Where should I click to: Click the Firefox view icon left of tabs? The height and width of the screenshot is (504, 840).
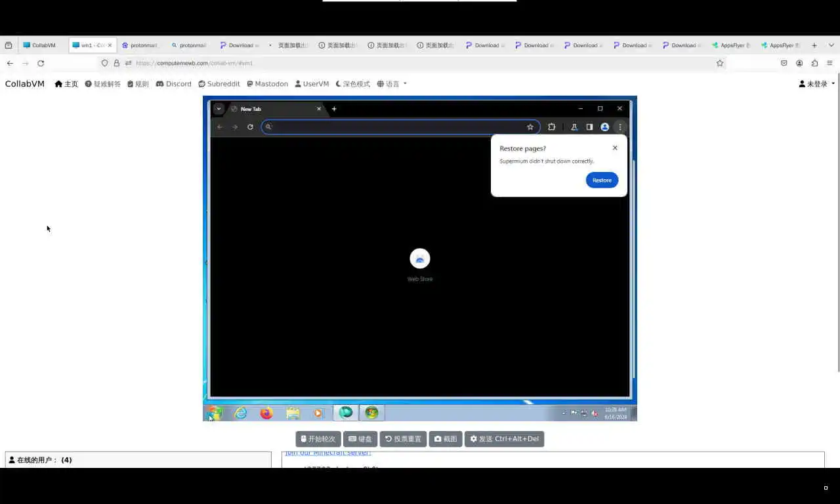9,45
